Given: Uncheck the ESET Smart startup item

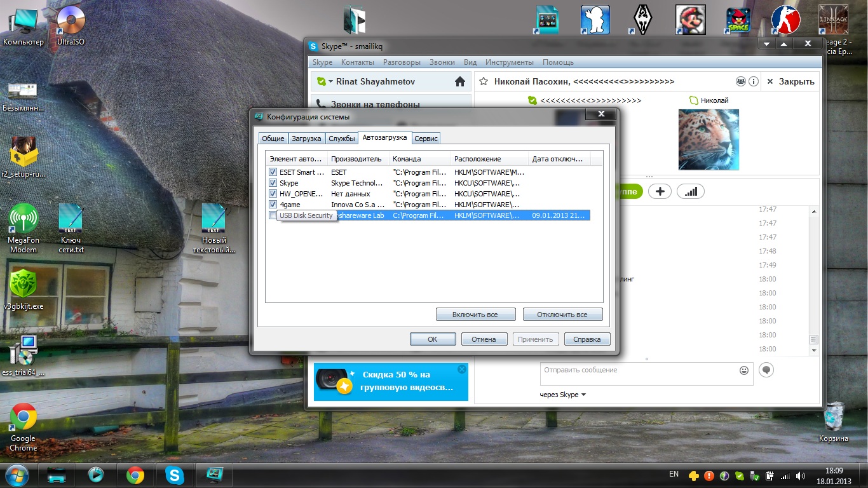Looking at the screenshot, I should 273,172.
